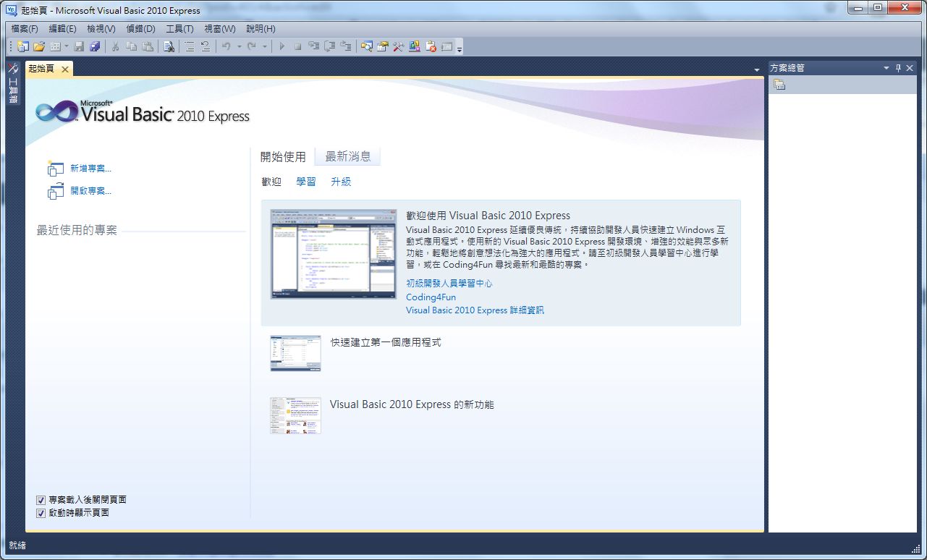Image resolution: width=927 pixels, height=560 pixels.
Task: Click the welcome IDE screenshot thumbnail
Action: [x=334, y=254]
